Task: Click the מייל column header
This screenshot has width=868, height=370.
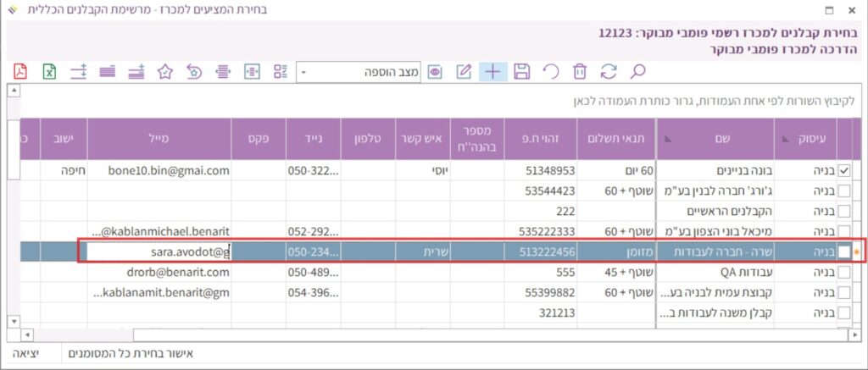Action: pos(159,138)
